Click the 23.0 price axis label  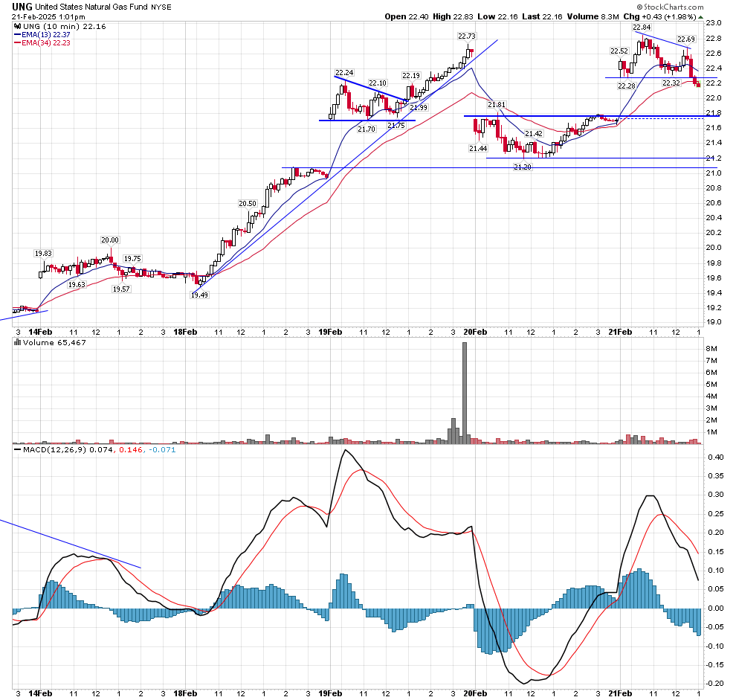click(x=714, y=23)
